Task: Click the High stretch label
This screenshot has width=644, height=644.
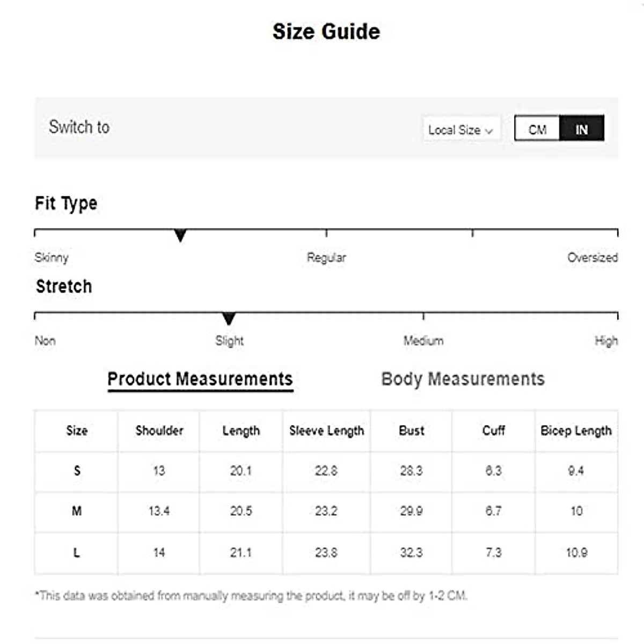Action: (x=606, y=341)
